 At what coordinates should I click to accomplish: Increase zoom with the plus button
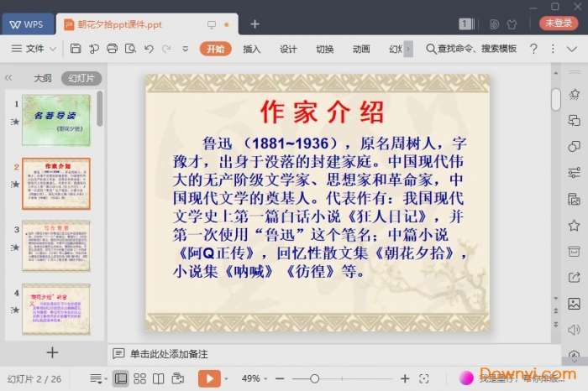tap(405, 379)
